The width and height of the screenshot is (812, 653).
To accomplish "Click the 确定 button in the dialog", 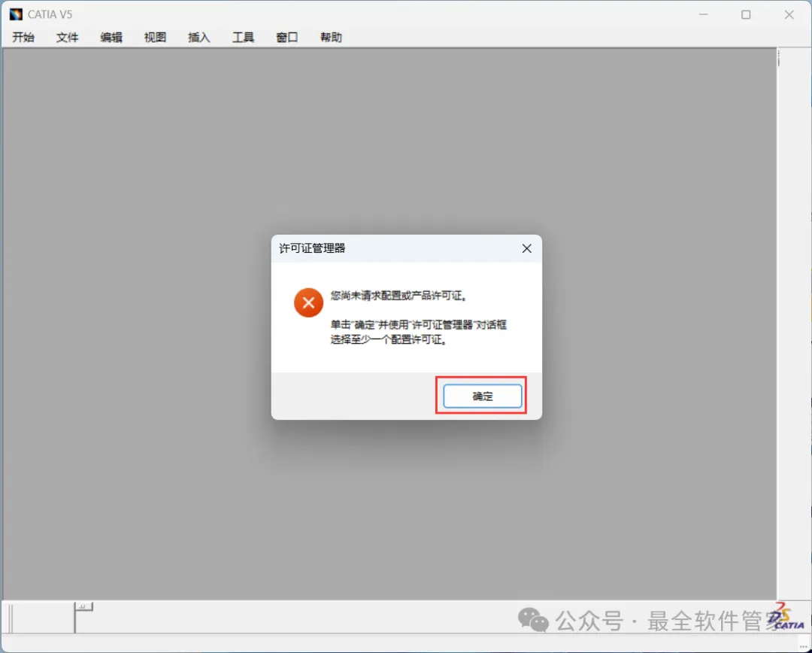I will click(482, 396).
